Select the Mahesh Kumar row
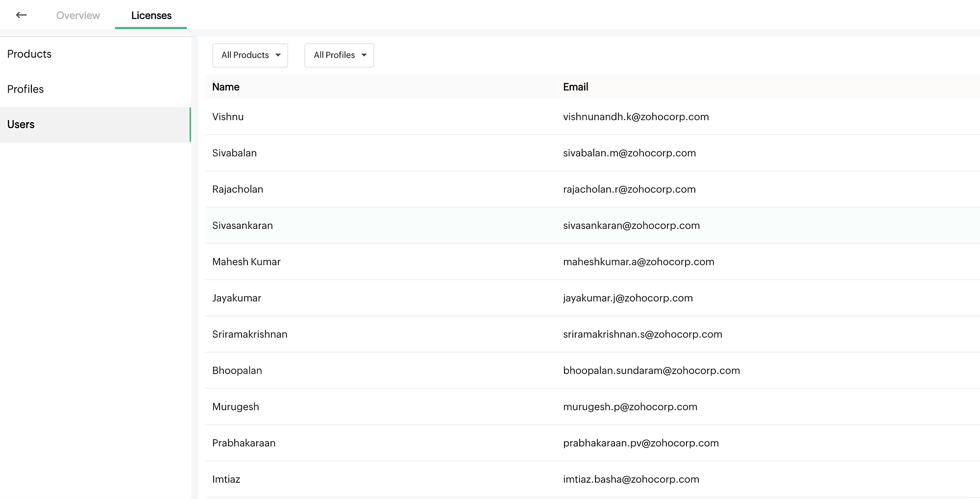Image resolution: width=980 pixels, height=499 pixels. pos(246,262)
